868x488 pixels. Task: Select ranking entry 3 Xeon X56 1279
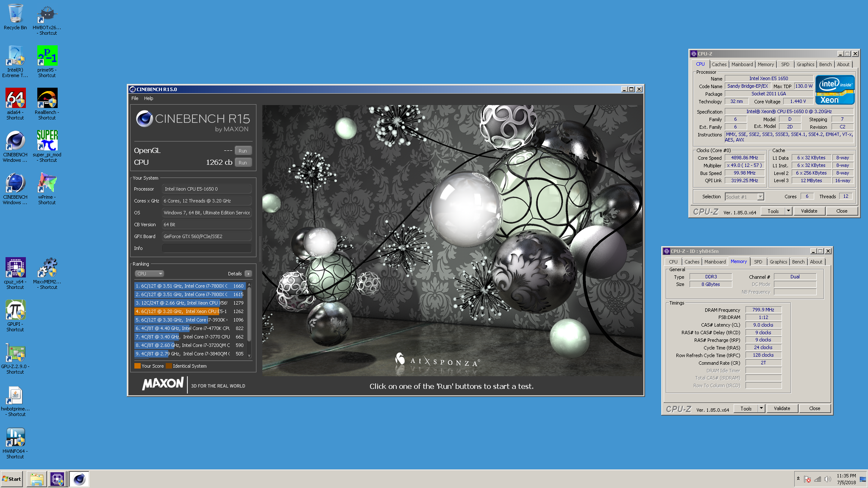[190, 303]
